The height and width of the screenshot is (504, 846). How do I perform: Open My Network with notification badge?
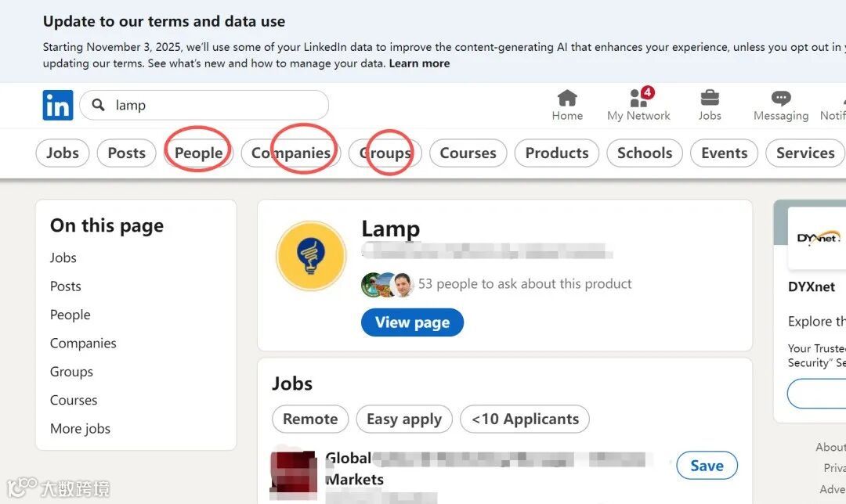pos(638,98)
